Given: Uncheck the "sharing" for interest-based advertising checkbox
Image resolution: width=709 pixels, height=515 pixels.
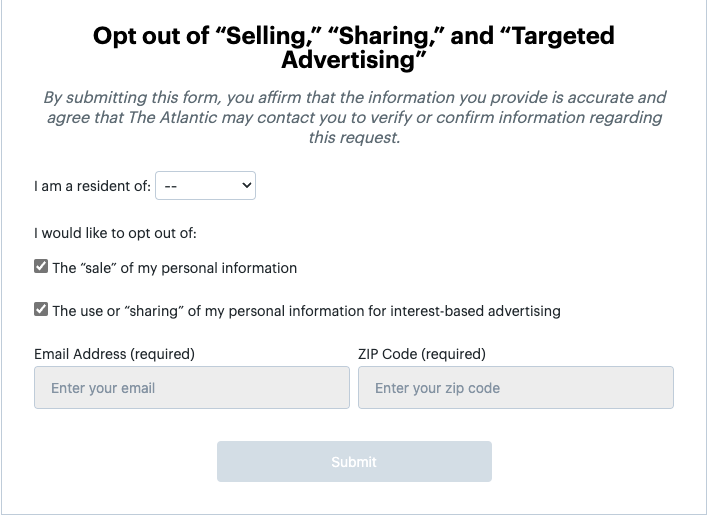Looking at the screenshot, I should coord(41,310).
